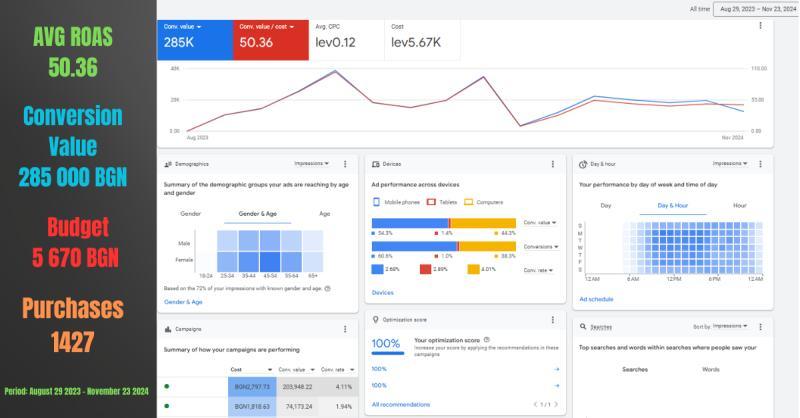Open Gender & Age link
Viewport: 800px width, 418px height.
pos(183,302)
